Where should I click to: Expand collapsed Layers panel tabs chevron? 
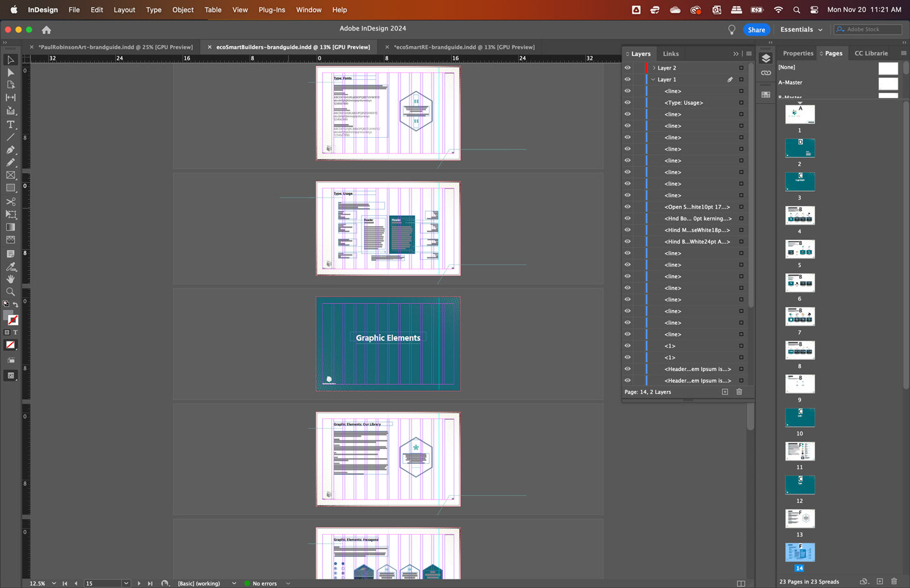(736, 54)
